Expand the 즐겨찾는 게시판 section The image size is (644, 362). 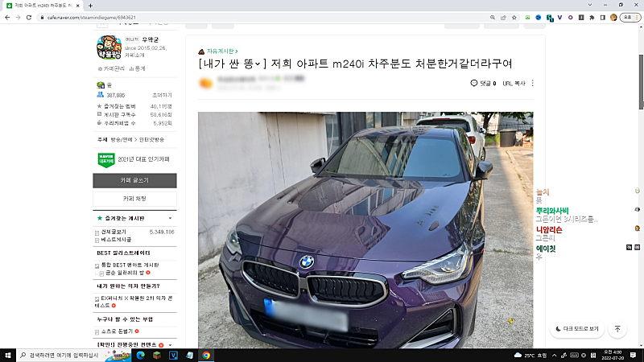(170, 218)
